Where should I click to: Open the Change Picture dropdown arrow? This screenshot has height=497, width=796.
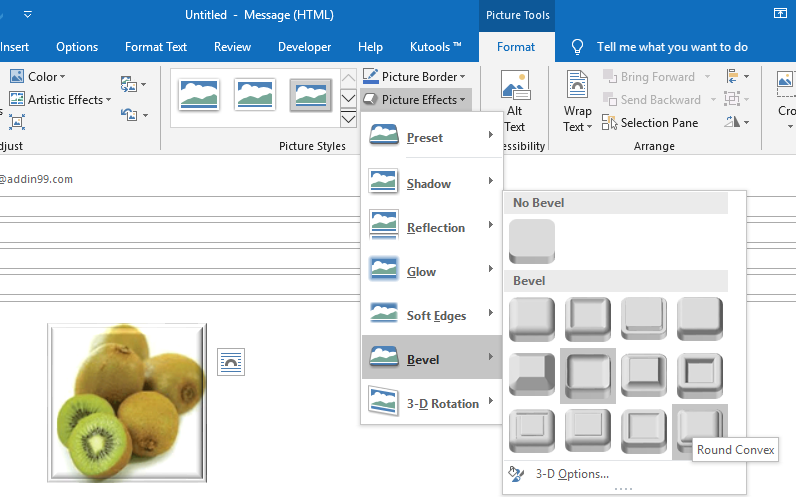pyautogui.click(x=144, y=84)
